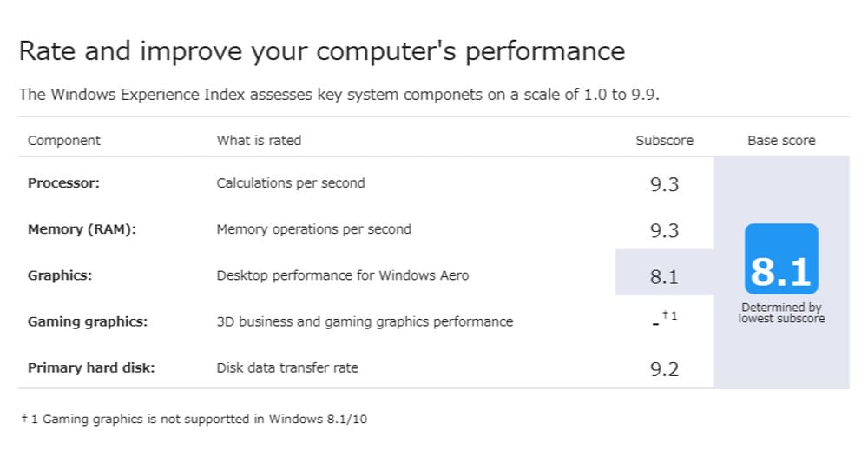
Task: Select the Gaming graphics row label
Action: 88,321
